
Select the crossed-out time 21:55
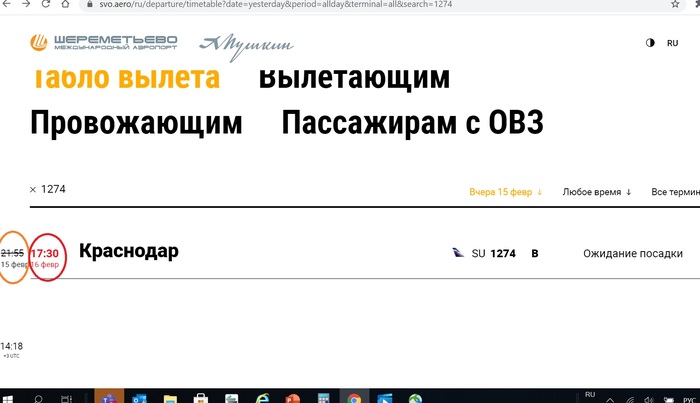coord(12,253)
